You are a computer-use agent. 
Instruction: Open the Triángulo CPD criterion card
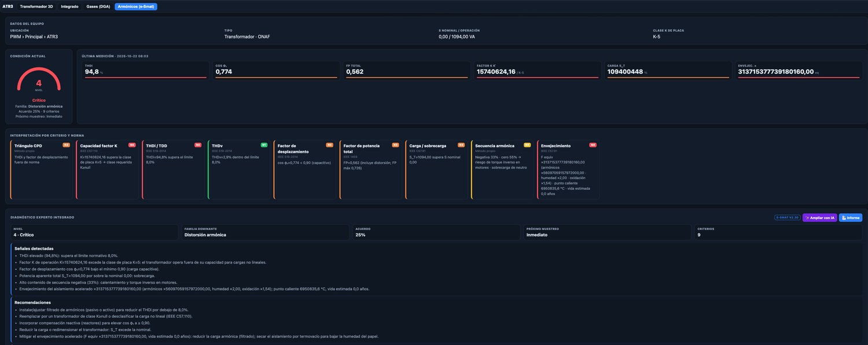click(41, 169)
